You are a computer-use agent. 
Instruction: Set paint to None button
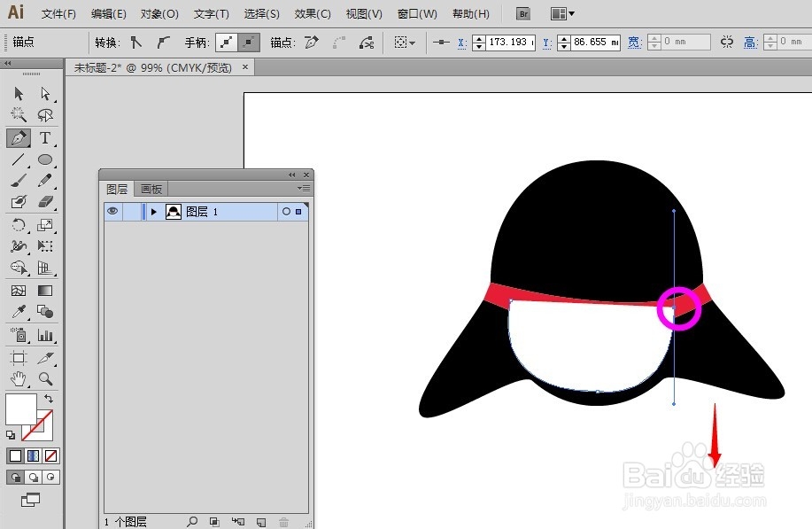(x=50, y=456)
